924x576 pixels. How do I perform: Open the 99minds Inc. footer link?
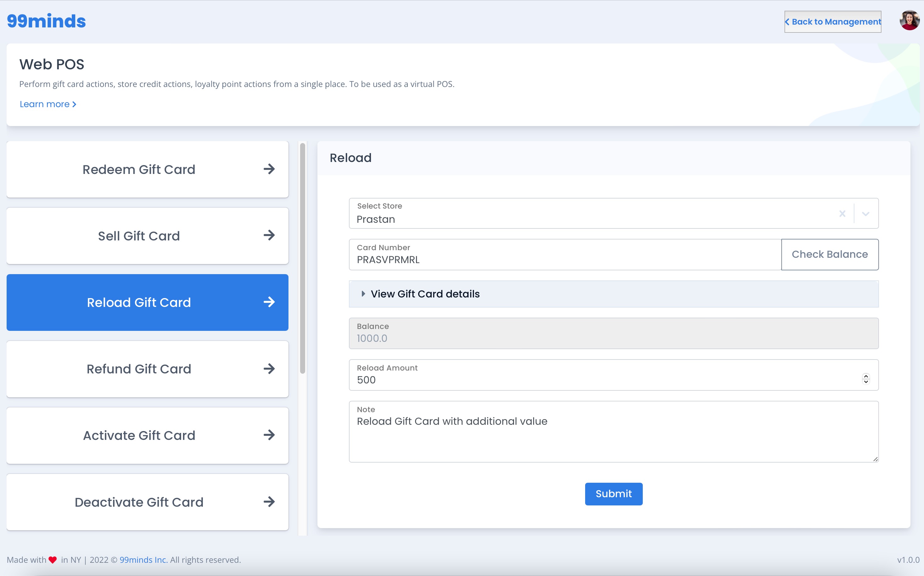click(x=144, y=560)
